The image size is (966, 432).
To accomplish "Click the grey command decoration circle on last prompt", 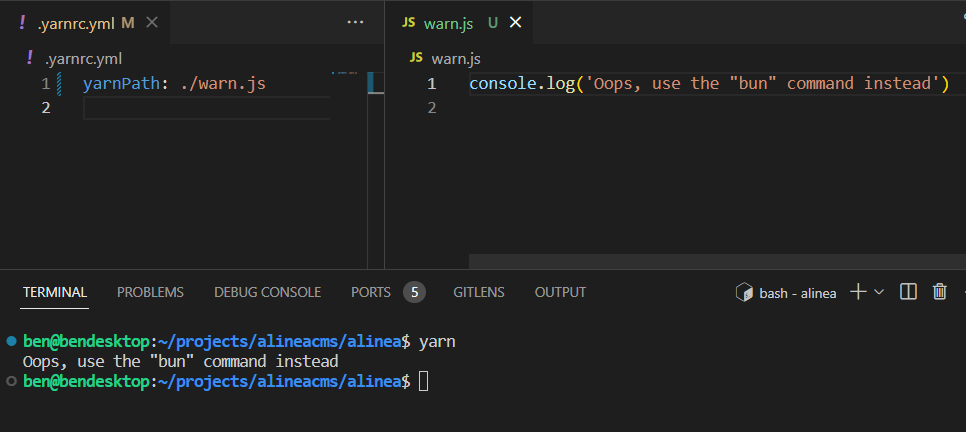I will (x=10, y=381).
